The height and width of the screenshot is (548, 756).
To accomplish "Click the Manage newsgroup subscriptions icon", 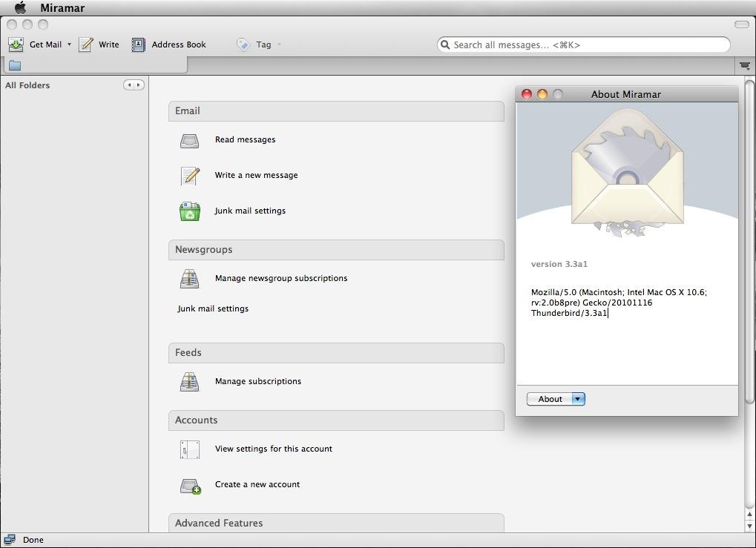I will [x=189, y=279].
